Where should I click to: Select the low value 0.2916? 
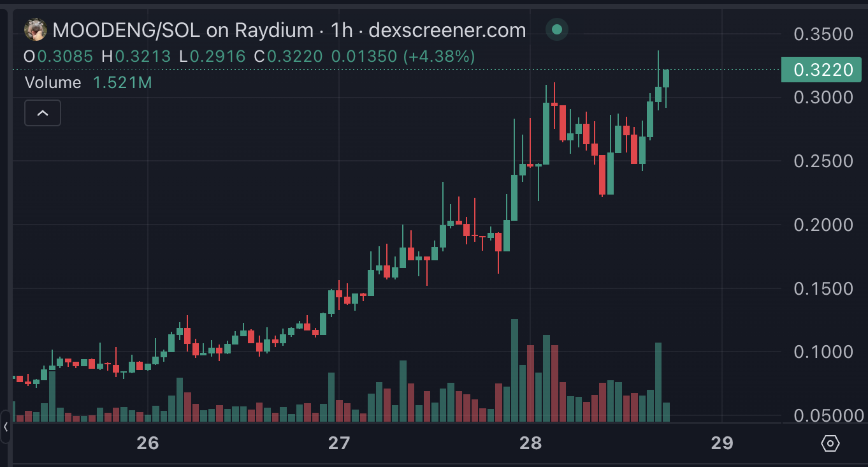(217, 57)
